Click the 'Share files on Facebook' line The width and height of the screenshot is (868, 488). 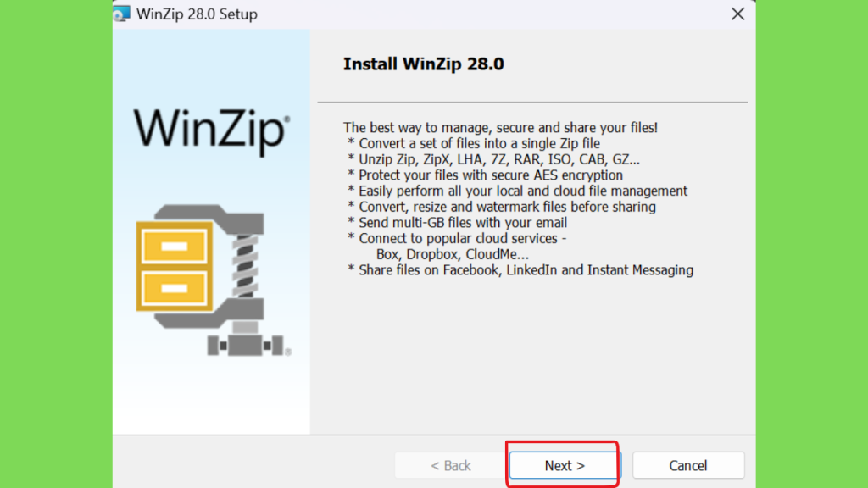(x=520, y=270)
